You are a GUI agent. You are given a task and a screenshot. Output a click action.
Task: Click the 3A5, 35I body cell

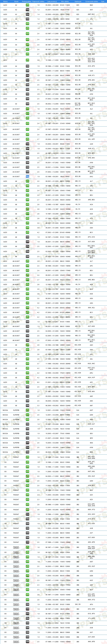78,605
